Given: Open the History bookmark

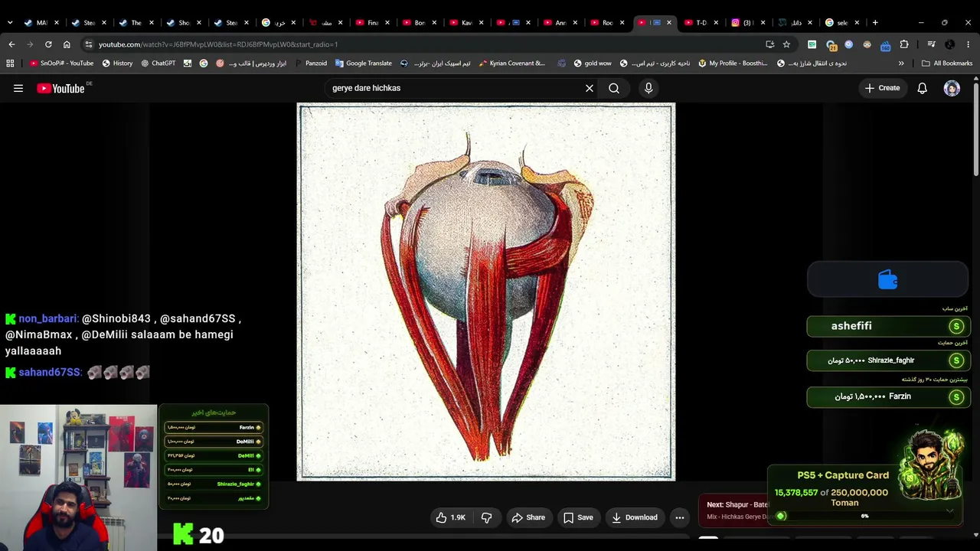Looking at the screenshot, I should pyautogui.click(x=117, y=64).
